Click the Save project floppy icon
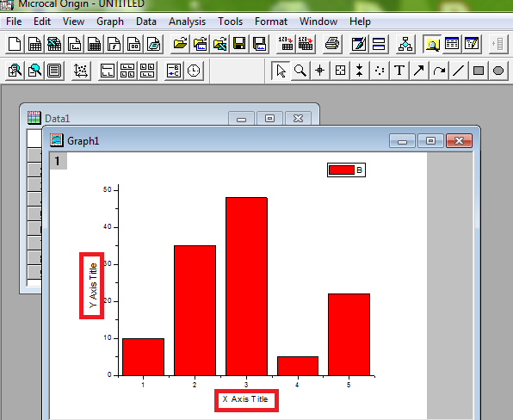This screenshot has height=420, width=513. 239,44
